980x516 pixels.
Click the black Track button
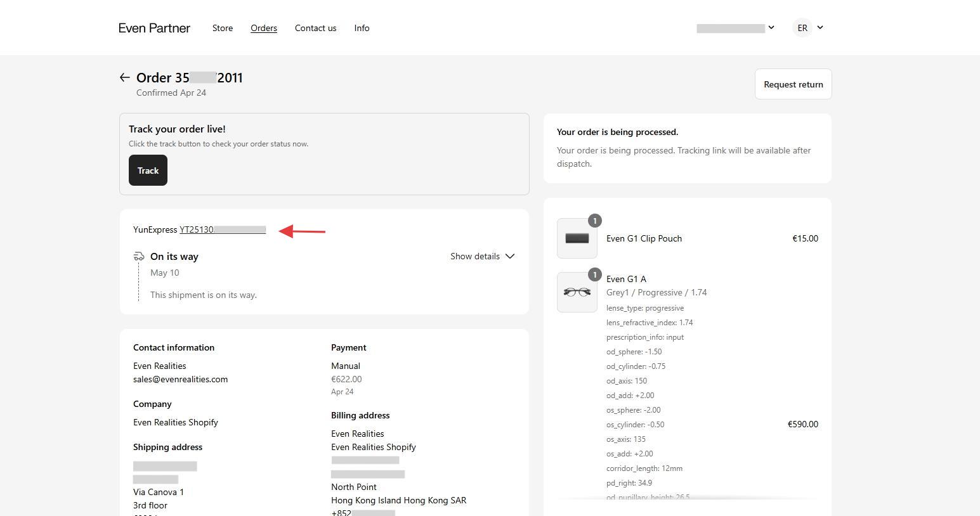[x=148, y=171]
